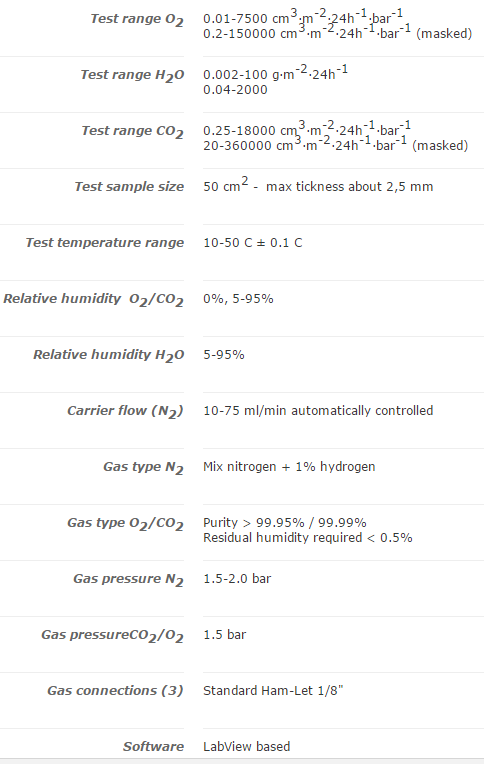Select the LabView based text
The image size is (484, 764).
(247, 747)
